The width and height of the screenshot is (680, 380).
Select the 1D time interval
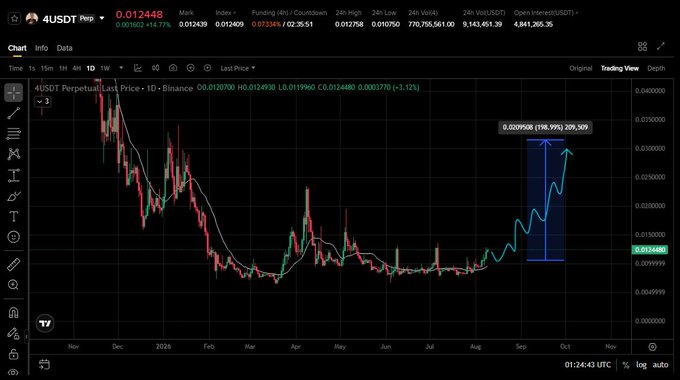(x=91, y=69)
